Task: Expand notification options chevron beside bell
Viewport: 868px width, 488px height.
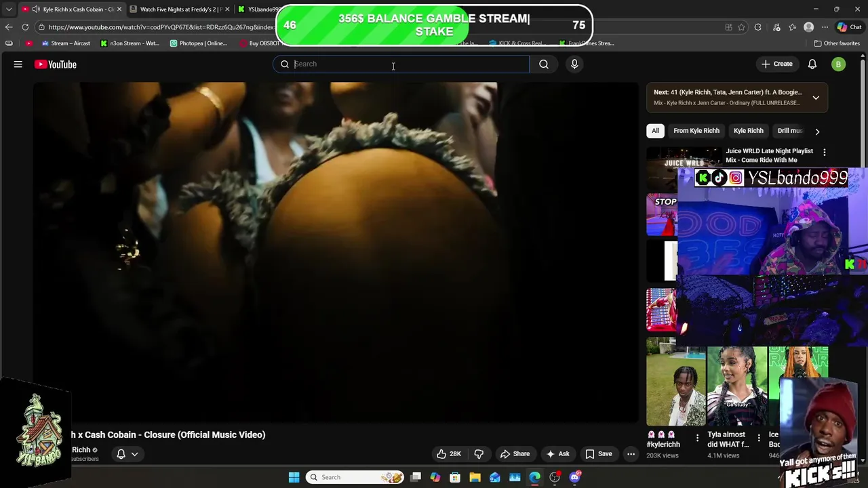Action: (134, 454)
